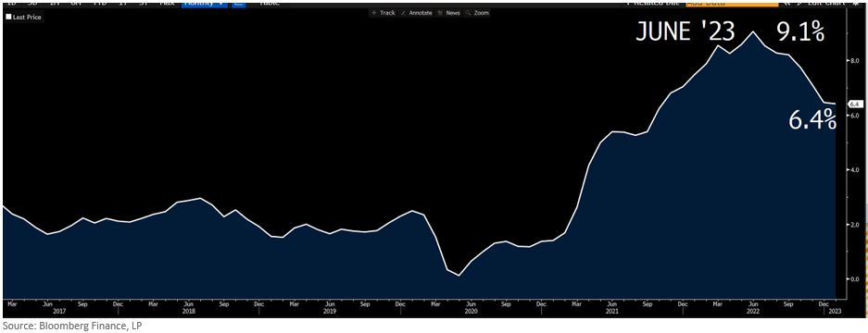
Task: Click the 8.0 y-axis label
Action: pyautogui.click(x=854, y=61)
